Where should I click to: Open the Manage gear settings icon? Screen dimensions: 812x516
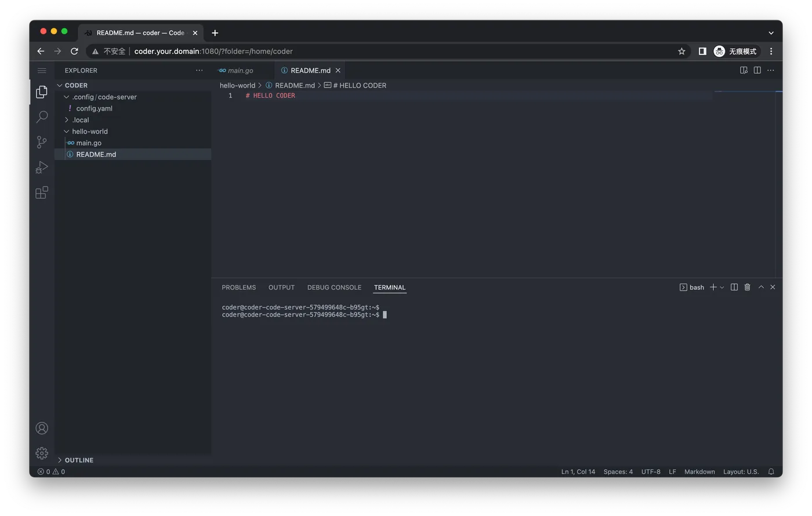pyautogui.click(x=42, y=453)
